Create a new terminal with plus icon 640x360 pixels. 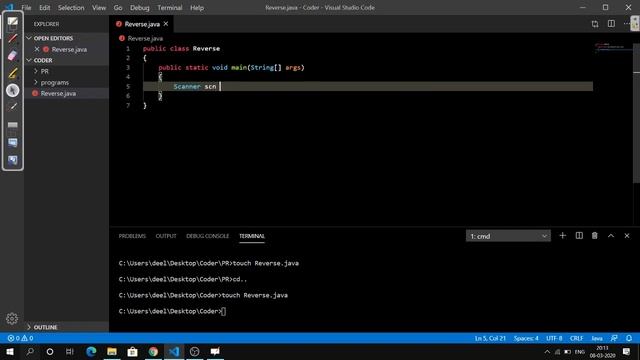pyautogui.click(x=562, y=236)
